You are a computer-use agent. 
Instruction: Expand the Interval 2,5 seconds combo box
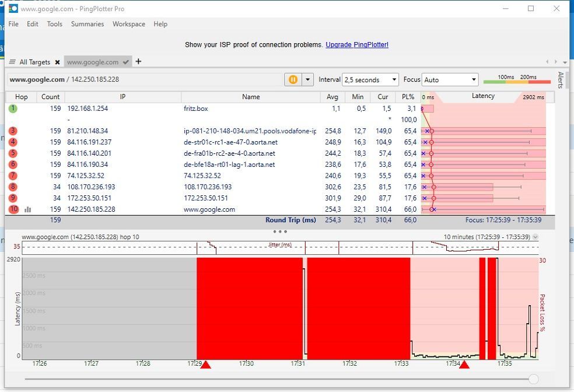click(370, 79)
